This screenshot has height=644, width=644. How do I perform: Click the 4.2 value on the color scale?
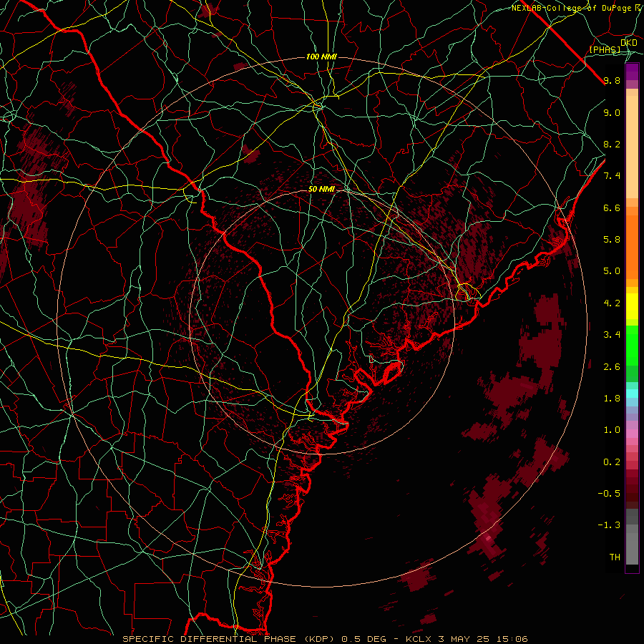click(612, 303)
